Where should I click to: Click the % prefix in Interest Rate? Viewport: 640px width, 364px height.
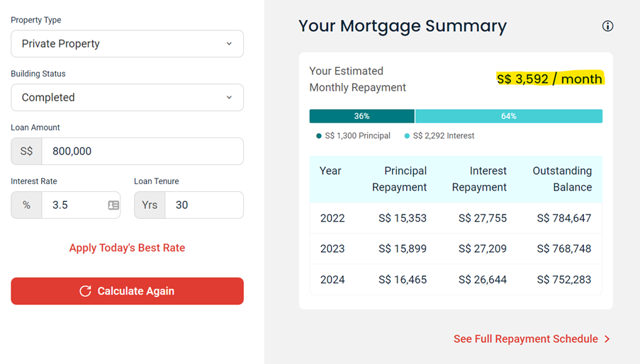click(x=26, y=205)
